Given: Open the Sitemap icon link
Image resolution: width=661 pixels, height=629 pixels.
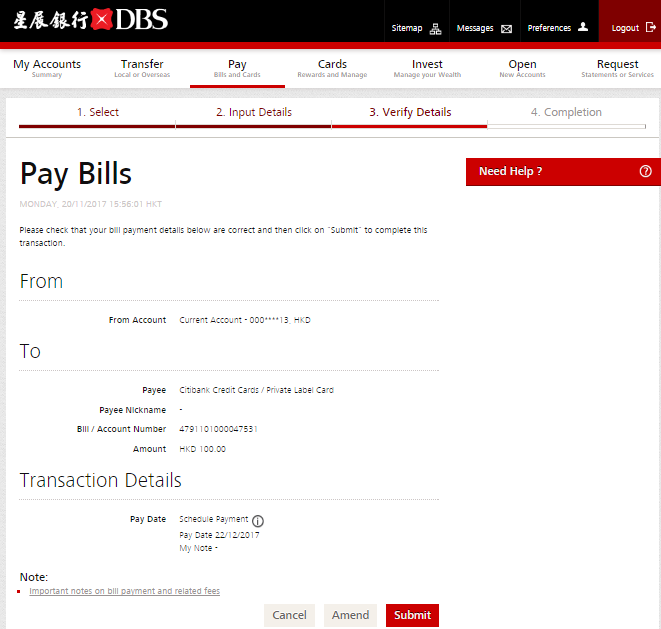Looking at the screenshot, I should point(435,29).
